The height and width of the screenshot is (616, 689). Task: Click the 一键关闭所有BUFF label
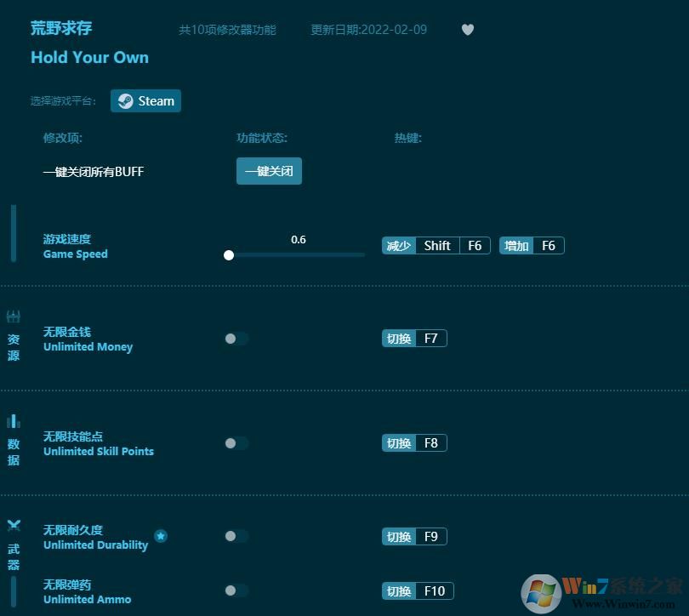[x=94, y=171]
